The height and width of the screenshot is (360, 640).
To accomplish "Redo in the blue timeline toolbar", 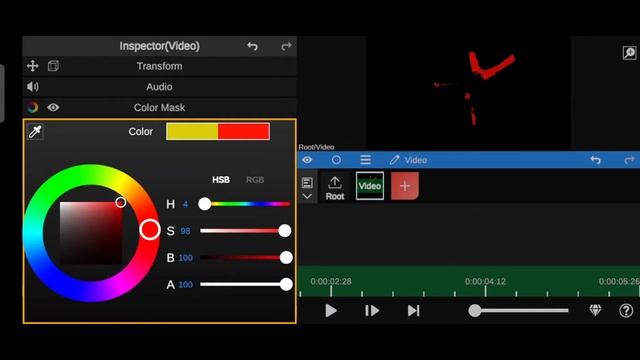I will coord(629,160).
